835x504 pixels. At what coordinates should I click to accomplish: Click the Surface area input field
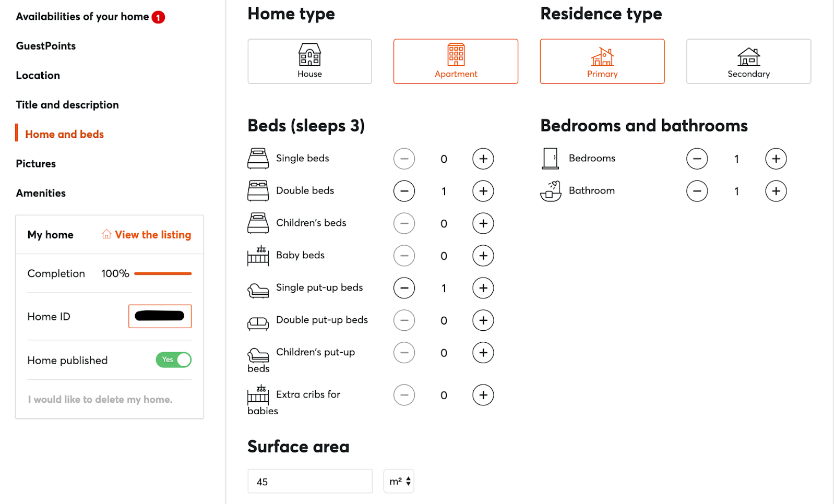pyautogui.click(x=310, y=481)
